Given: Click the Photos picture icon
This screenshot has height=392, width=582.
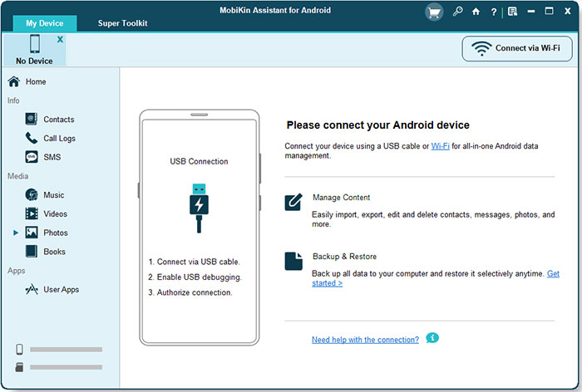Looking at the screenshot, I should (32, 233).
